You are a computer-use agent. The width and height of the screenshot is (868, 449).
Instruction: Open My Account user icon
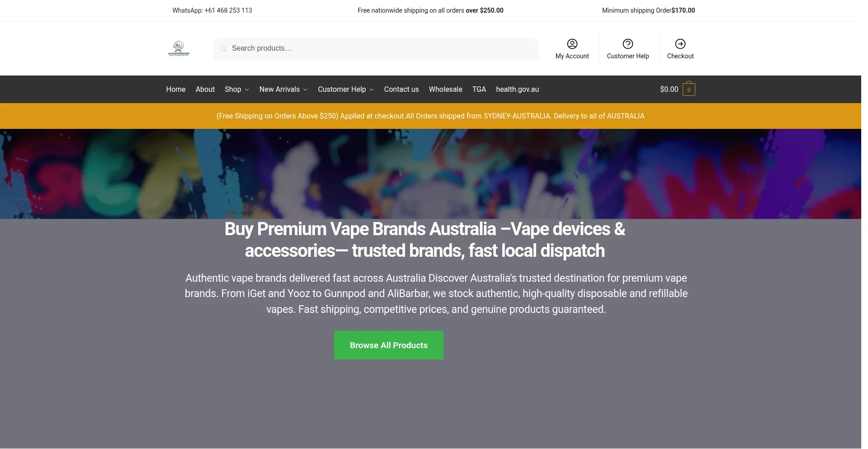click(572, 44)
